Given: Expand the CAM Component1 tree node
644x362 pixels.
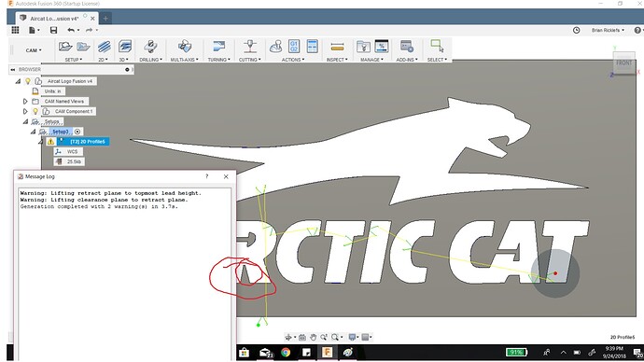Looking at the screenshot, I should click(x=25, y=111).
